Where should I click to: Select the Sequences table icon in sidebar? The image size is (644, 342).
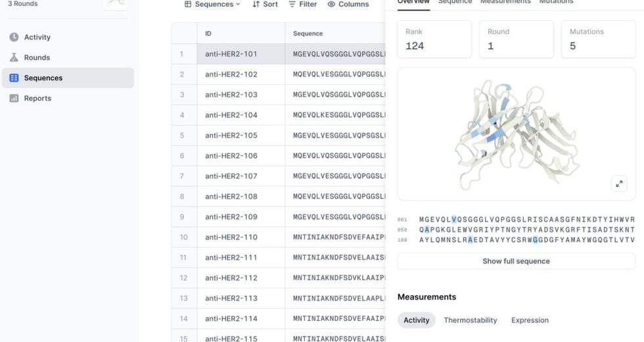coord(14,78)
